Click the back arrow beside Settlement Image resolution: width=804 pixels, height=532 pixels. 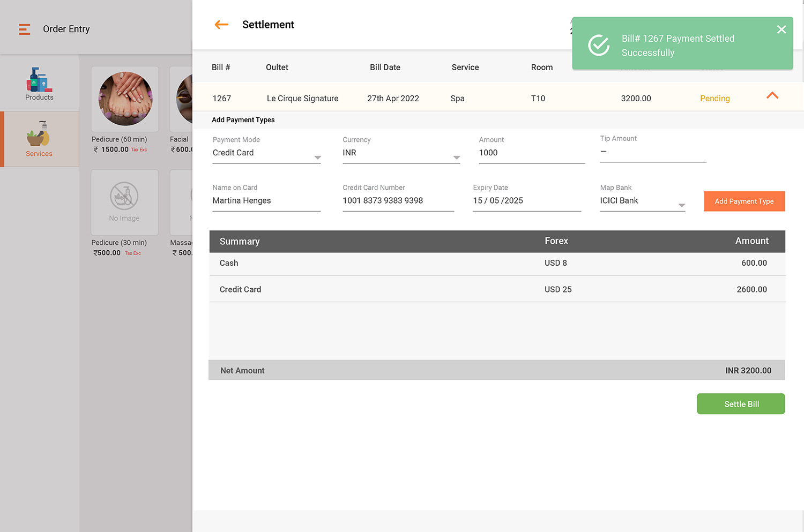pos(221,25)
